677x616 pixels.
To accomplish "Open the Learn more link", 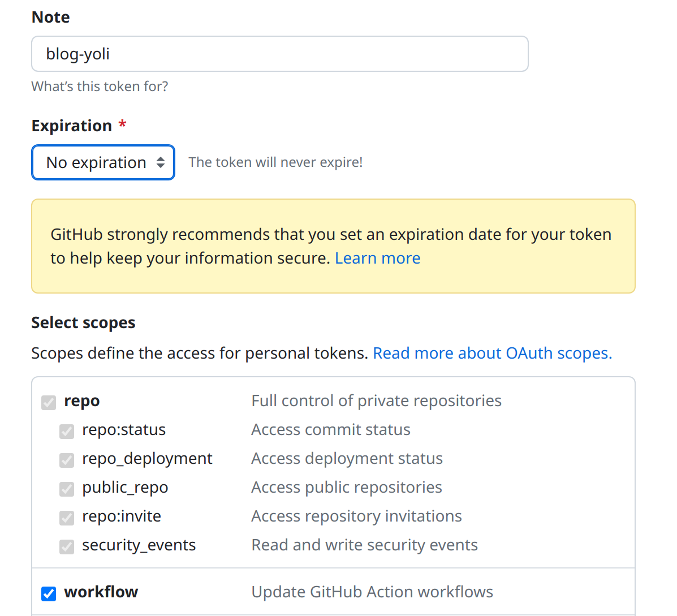I will [377, 259].
